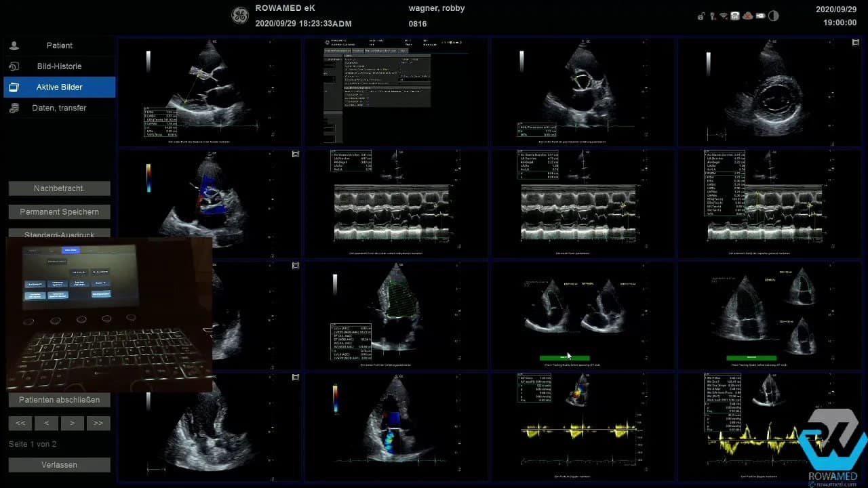Viewport: 868px width, 488px height.
Task: Open the yellow Doppler waveform thumbnail in bottom row
Action: [582, 426]
